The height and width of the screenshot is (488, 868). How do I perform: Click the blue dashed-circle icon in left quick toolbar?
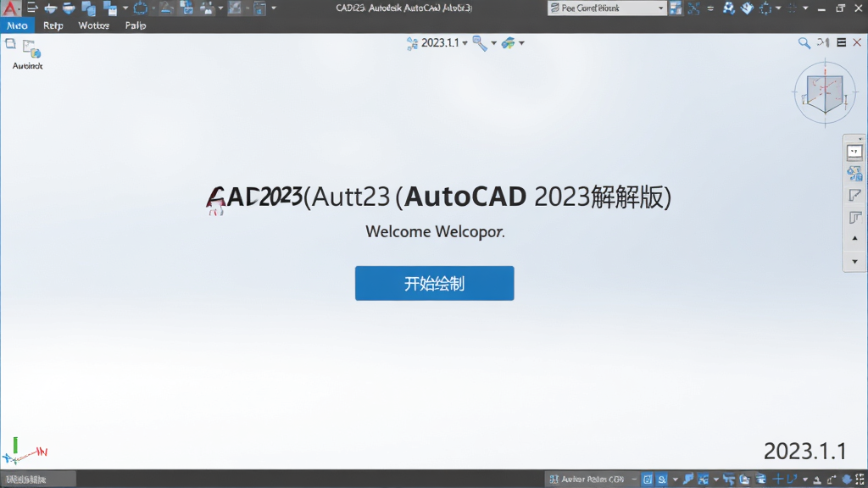coord(140,8)
